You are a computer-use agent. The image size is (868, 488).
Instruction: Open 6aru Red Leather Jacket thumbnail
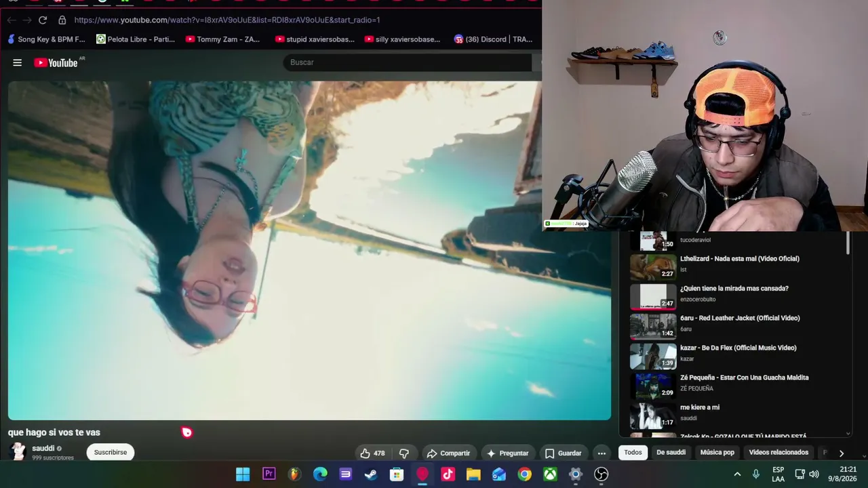[653, 327]
